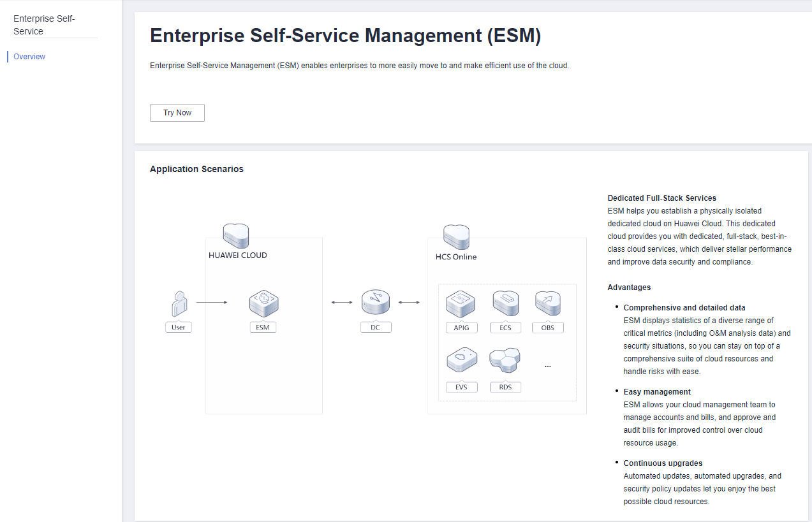The height and width of the screenshot is (522, 812).
Task: Click the DC router icon
Action: (375, 303)
